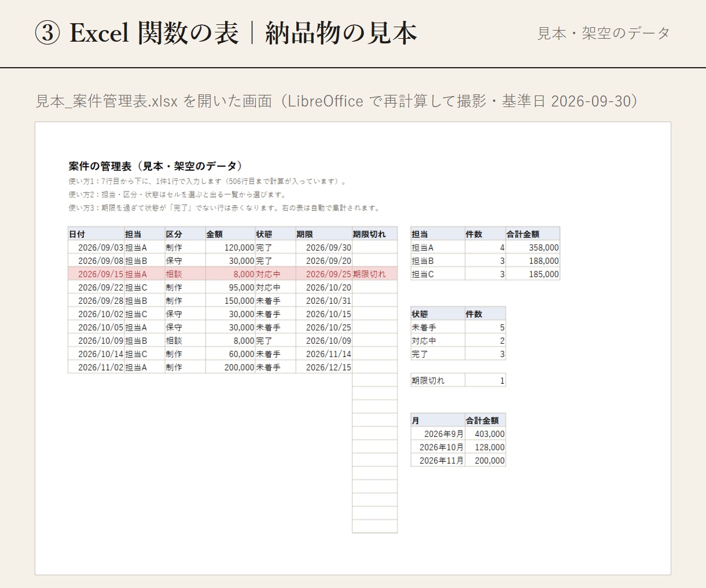Select the month cell 2026年9月
Viewport: 706px width, 588px height.
click(x=438, y=433)
